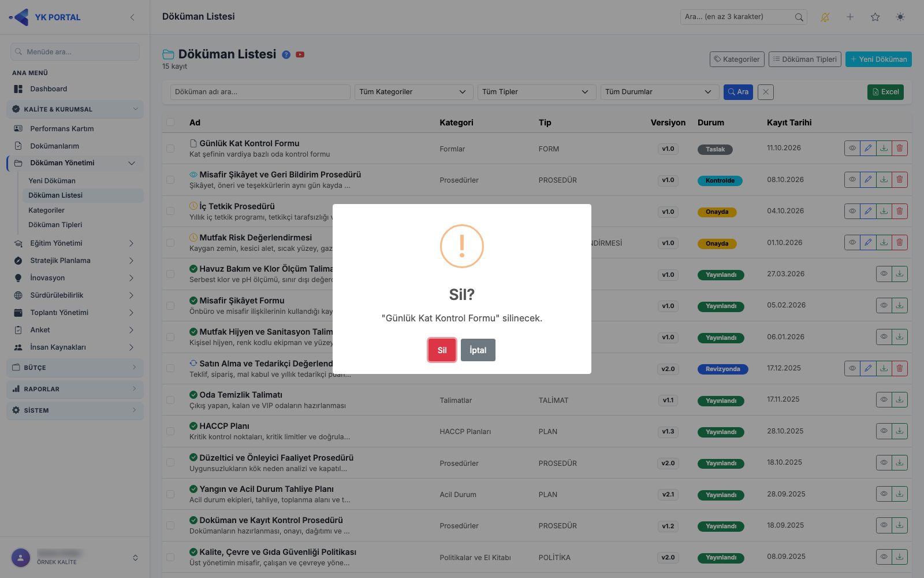Cancel deletion with the İptal button
The width and height of the screenshot is (924, 578).
[x=478, y=350]
